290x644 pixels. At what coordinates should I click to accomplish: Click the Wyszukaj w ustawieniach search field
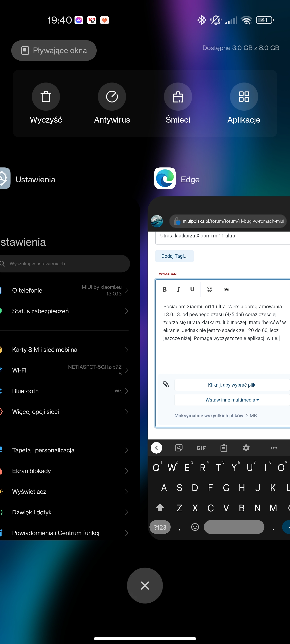pos(65,263)
